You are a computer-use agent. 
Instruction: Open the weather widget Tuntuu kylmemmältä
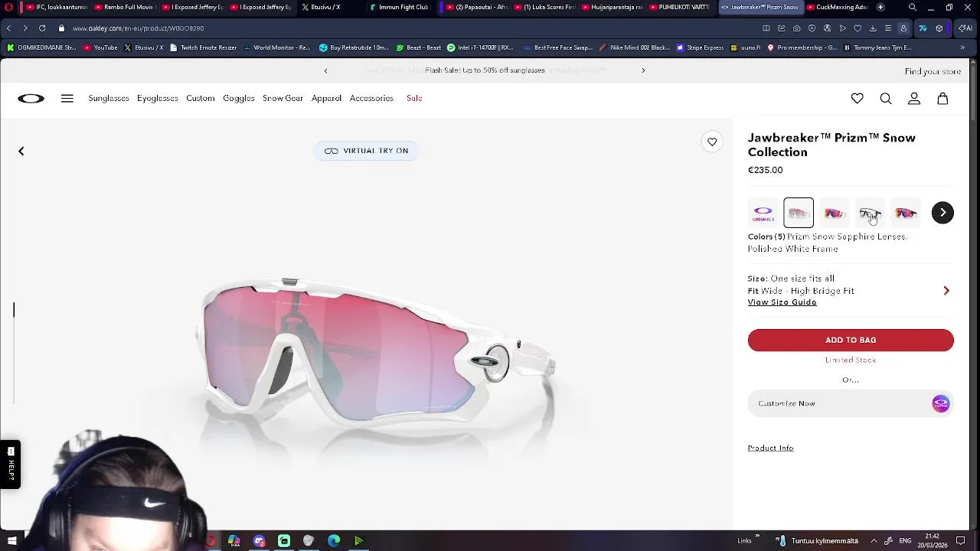[817, 540]
